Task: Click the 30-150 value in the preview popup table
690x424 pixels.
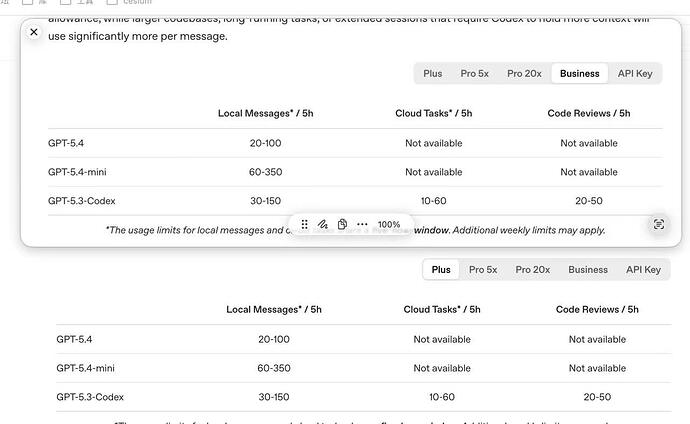Action: coord(265,201)
